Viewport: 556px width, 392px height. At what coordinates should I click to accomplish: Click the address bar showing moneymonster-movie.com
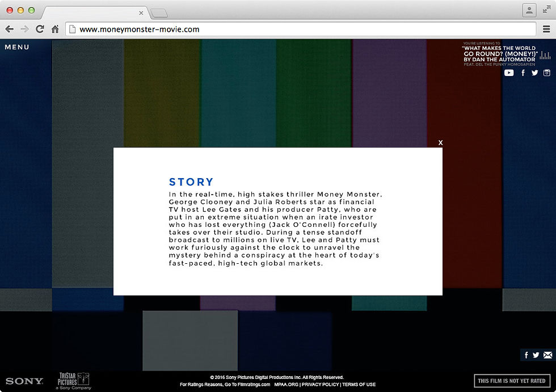[301, 29]
